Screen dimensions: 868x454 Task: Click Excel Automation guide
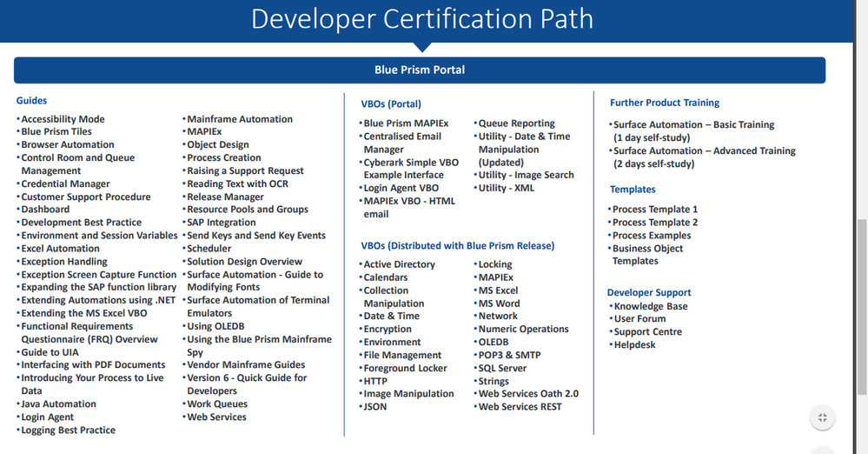click(x=60, y=249)
